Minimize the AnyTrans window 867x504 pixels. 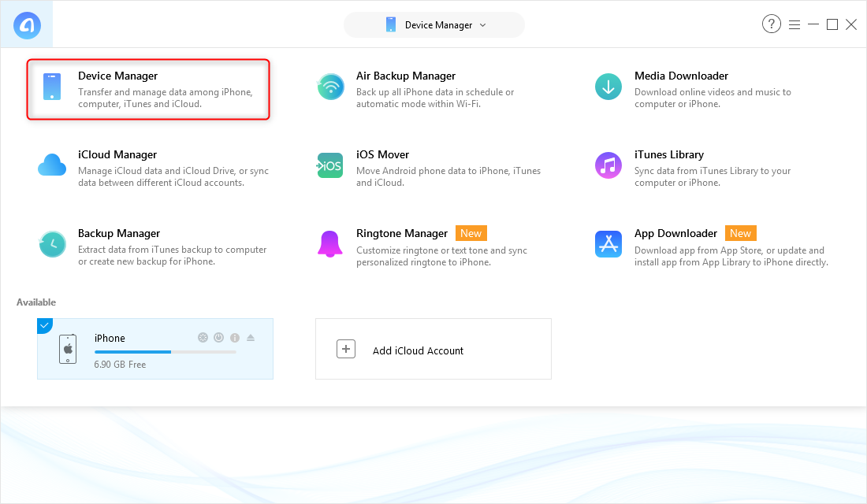coord(813,24)
